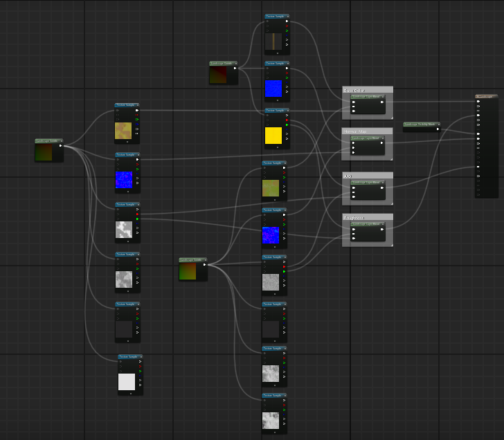Collapse the mustard camouflage Texture Sample node
This screenshot has width=504, height=440.
click(138, 105)
